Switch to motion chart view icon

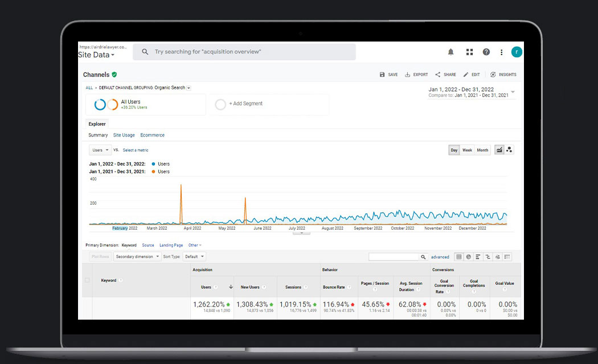click(x=509, y=150)
